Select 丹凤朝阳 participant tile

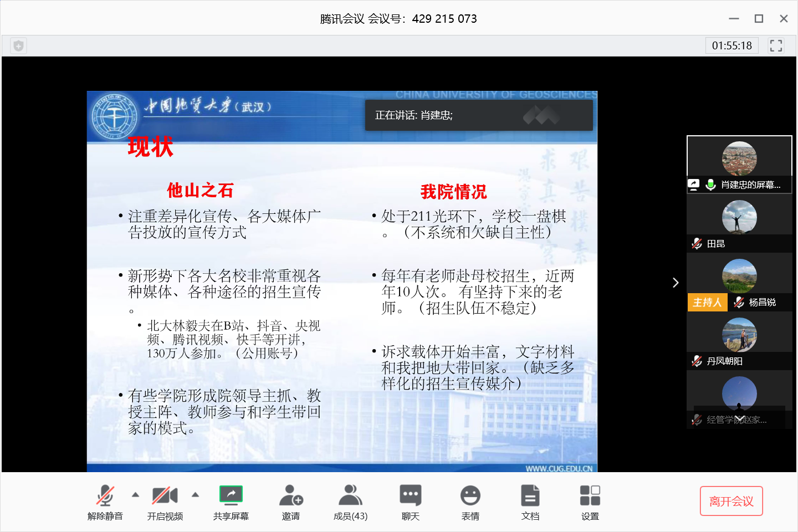click(739, 341)
